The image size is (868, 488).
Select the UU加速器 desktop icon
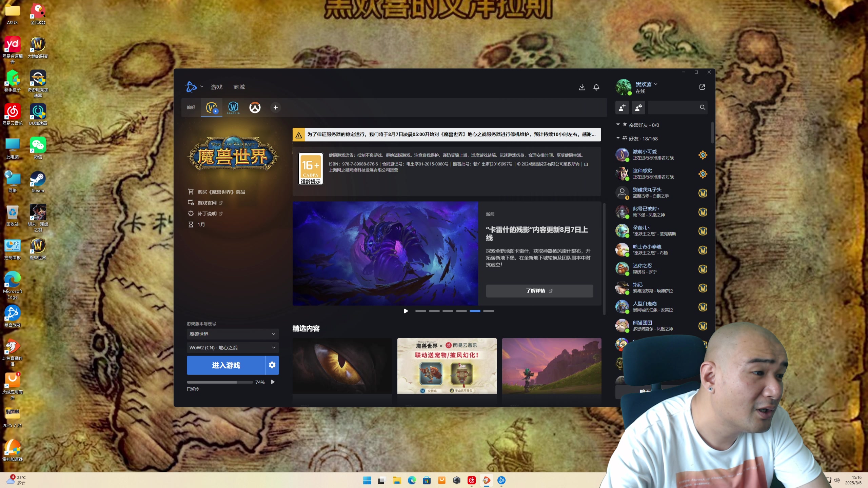coord(38,115)
